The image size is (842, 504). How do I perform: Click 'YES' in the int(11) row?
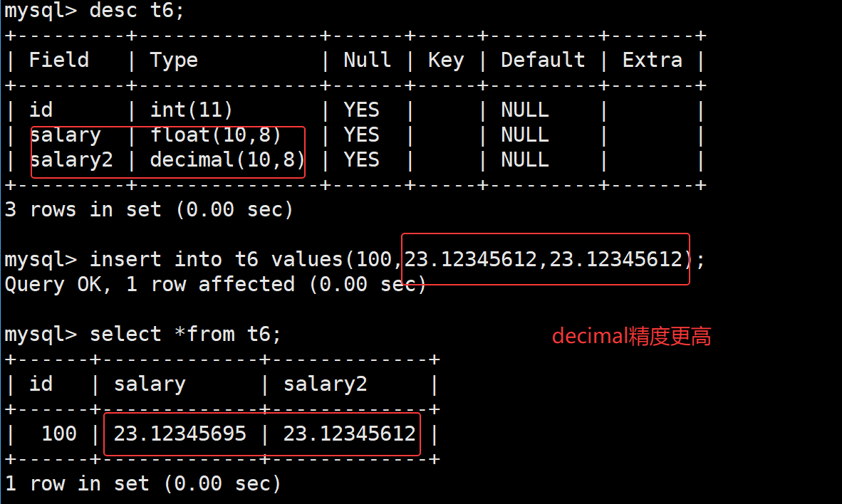coord(361,110)
